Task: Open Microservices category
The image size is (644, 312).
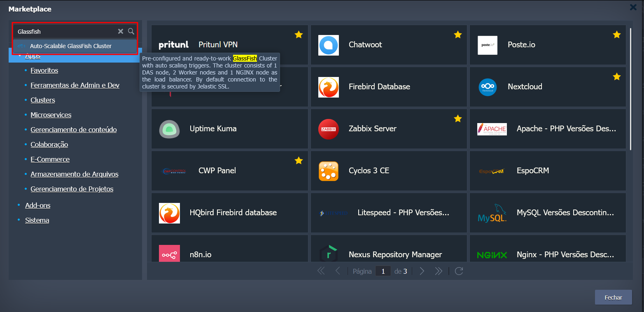Action: tap(51, 115)
